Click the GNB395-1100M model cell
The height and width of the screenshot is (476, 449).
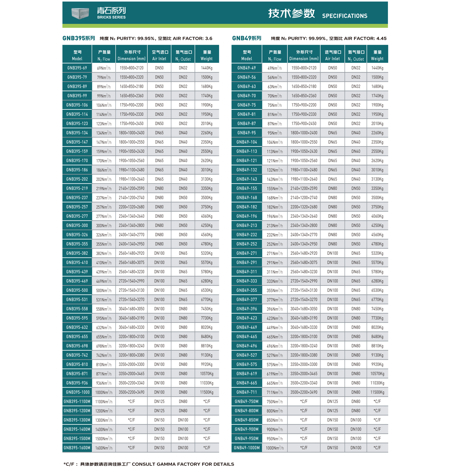point(77,402)
